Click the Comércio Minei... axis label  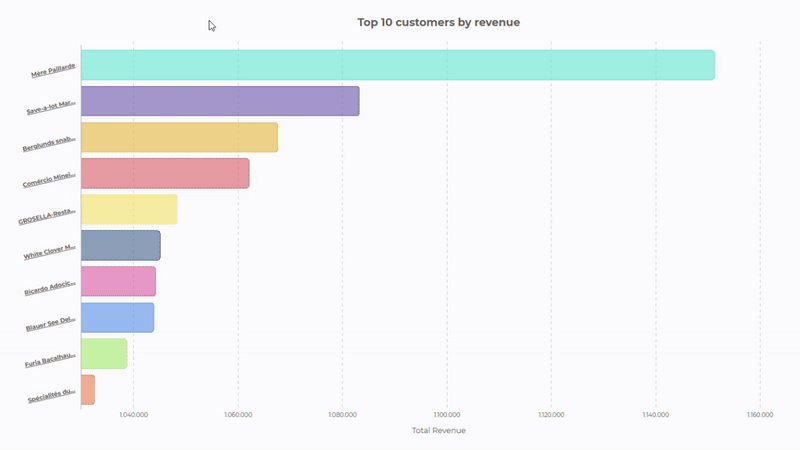click(48, 180)
